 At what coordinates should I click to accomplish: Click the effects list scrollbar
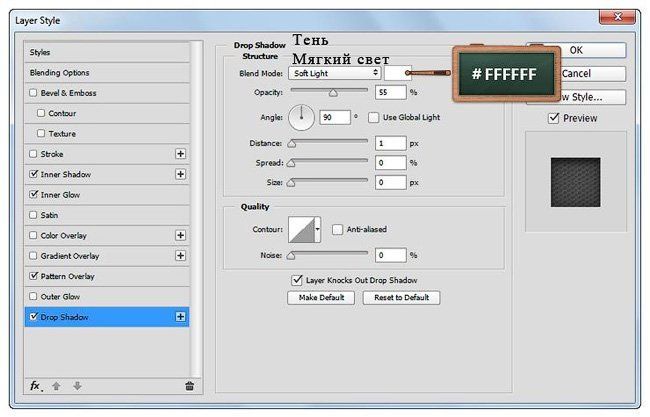click(196, 209)
